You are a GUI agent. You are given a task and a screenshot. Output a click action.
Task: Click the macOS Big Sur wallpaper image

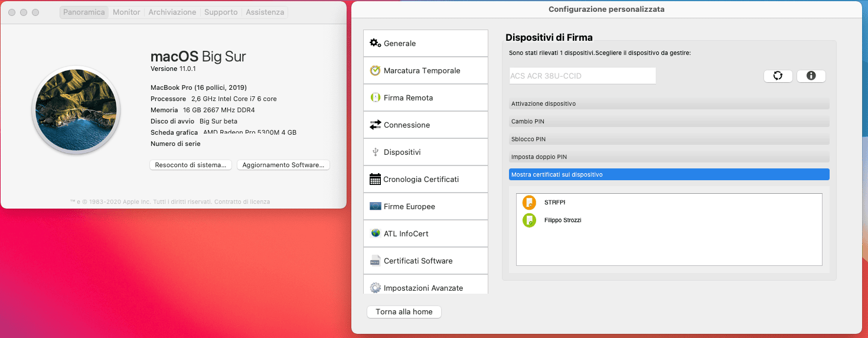point(76,110)
